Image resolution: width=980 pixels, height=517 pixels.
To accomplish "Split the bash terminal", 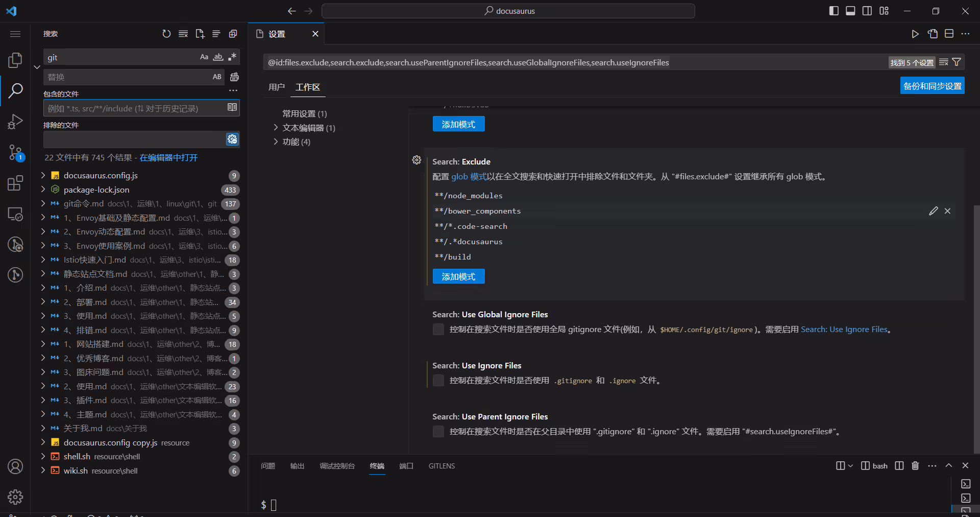I will coord(899,466).
